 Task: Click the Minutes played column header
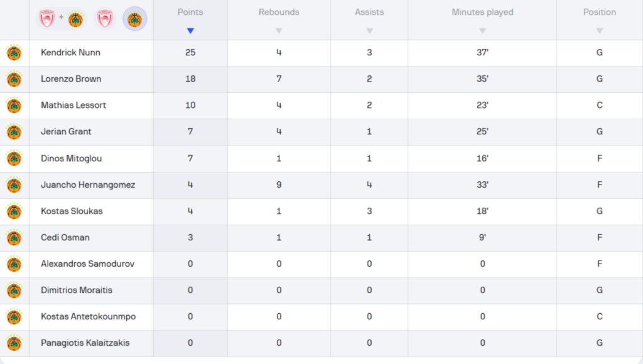[482, 13]
